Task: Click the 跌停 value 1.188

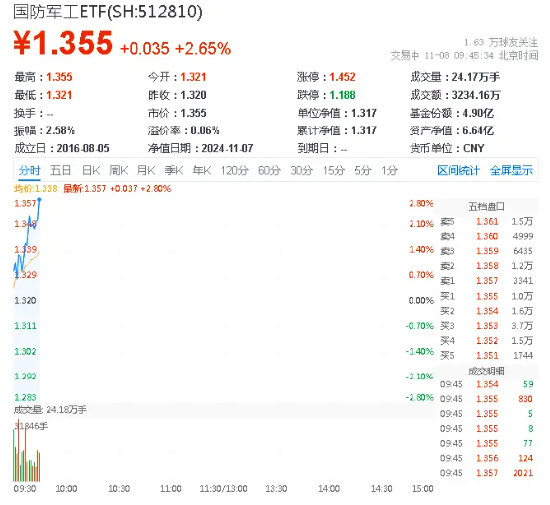Action: (x=342, y=95)
